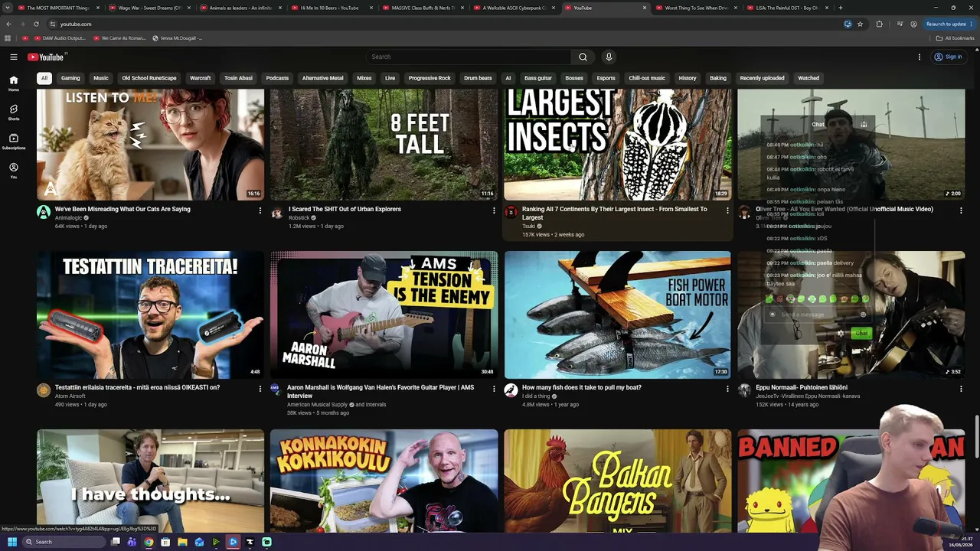
Task: Switch to Hi Me In 10 Beers tab
Action: point(331,8)
